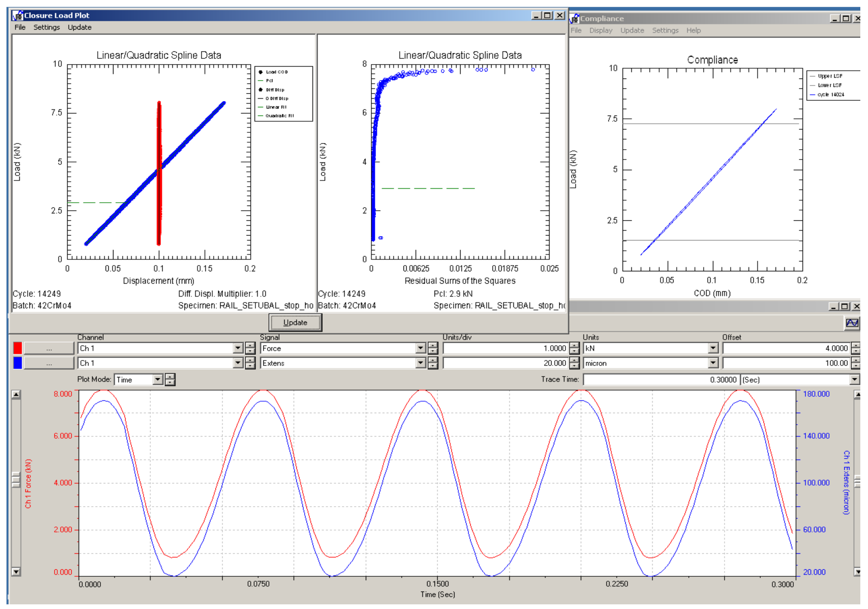This screenshot has height=609, width=868.
Task: Open the Display menu in Compliance window
Action: coord(600,30)
